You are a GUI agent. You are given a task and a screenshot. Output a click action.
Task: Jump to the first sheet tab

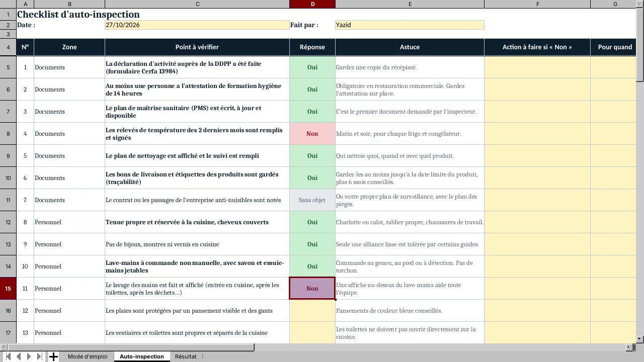[x=8, y=356]
